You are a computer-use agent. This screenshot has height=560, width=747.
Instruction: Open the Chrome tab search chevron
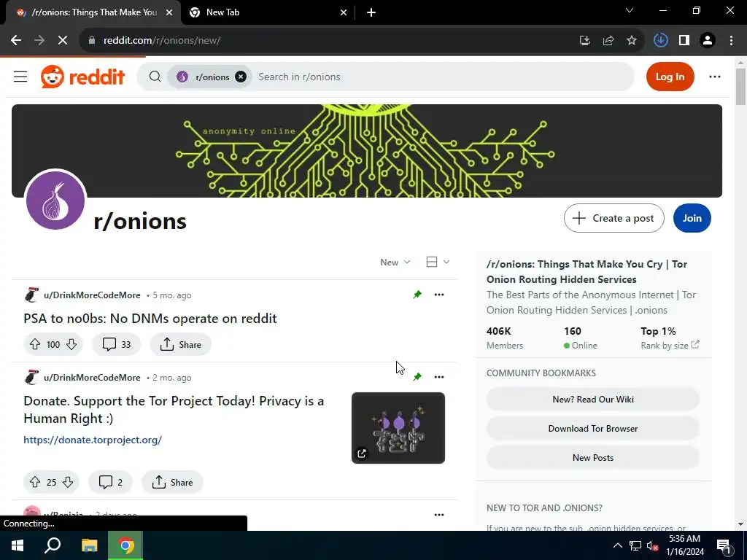pos(630,10)
